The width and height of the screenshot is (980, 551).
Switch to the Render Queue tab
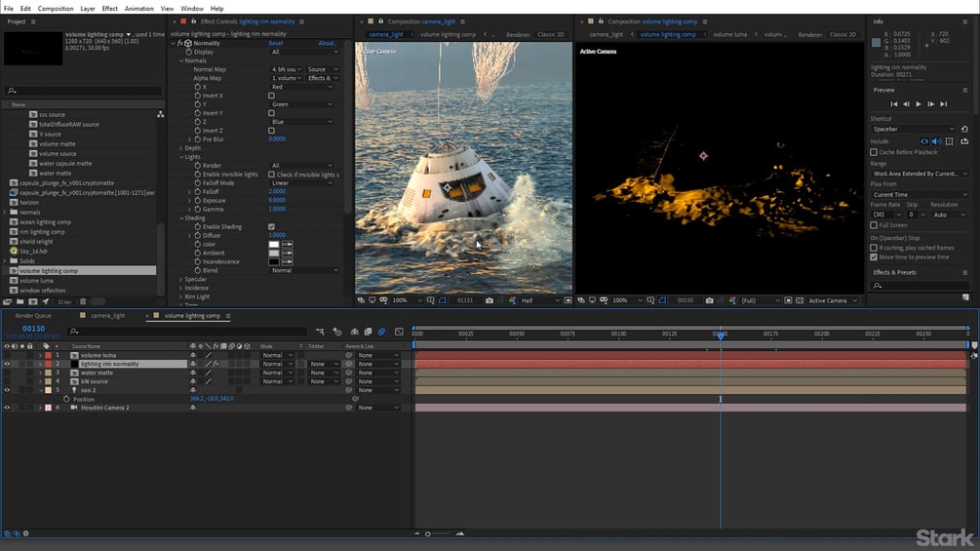32,316
